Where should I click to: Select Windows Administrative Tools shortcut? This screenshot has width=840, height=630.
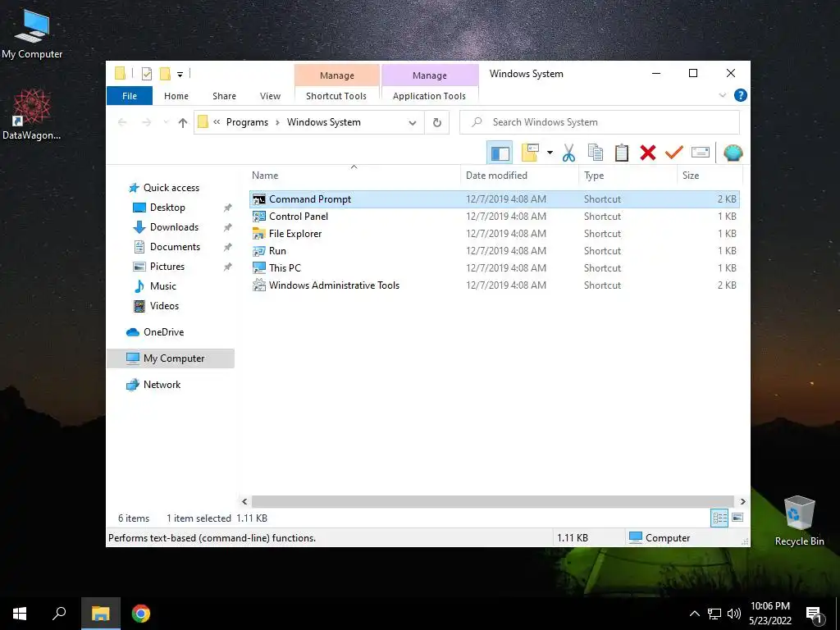[495, 285]
